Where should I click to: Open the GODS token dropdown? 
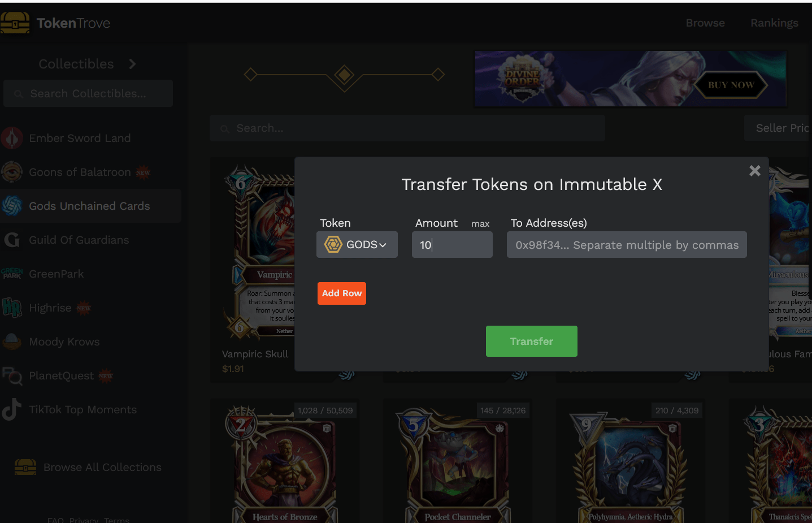357,245
